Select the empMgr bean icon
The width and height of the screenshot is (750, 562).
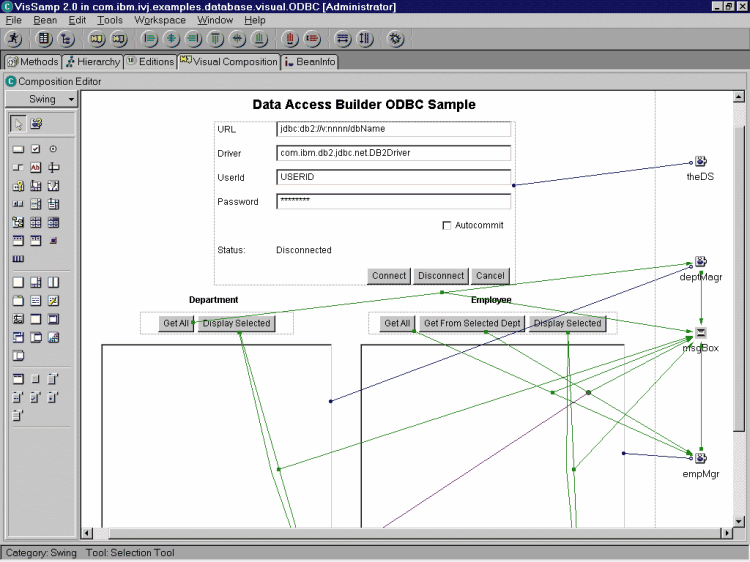click(701, 458)
